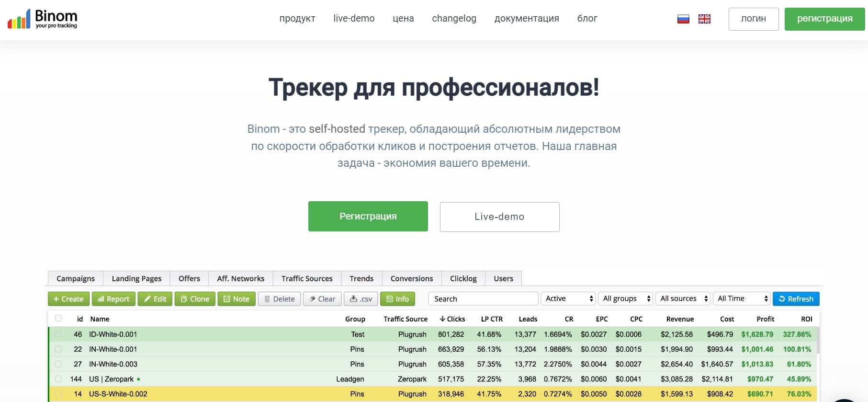This screenshot has height=402, width=868.
Task: Click the Delete trash button
Action: pyautogui.click(x=280, y=299)
